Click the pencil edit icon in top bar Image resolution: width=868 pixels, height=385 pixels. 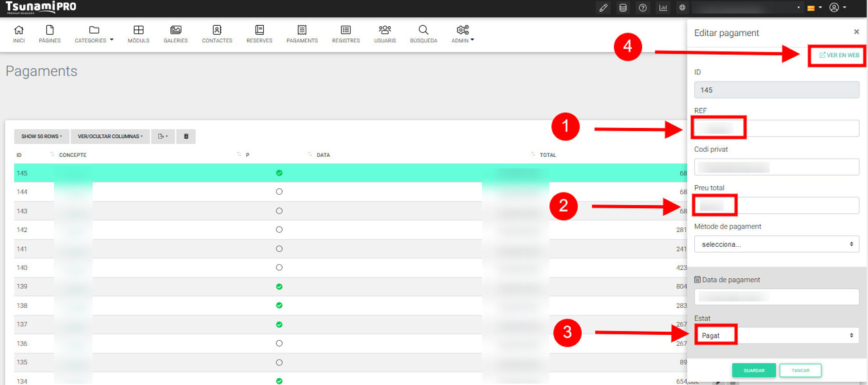coord(603,8)
